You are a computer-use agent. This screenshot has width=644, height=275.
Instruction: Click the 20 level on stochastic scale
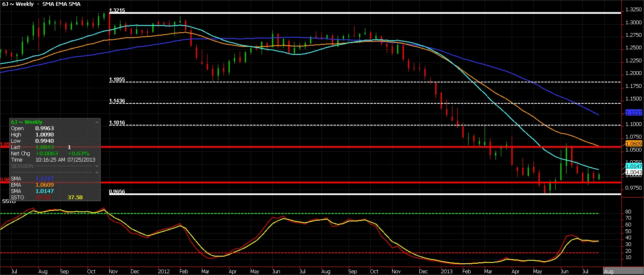point(629,251)
